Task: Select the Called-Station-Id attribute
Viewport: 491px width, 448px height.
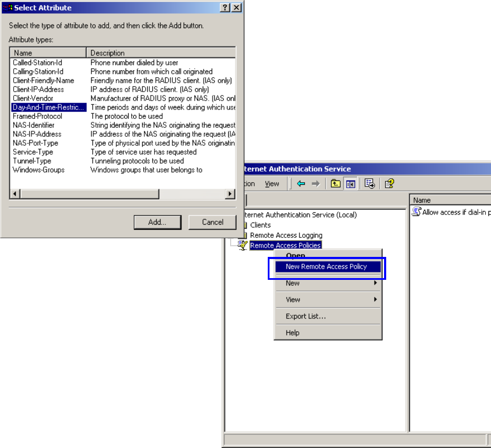Action: 37,63
